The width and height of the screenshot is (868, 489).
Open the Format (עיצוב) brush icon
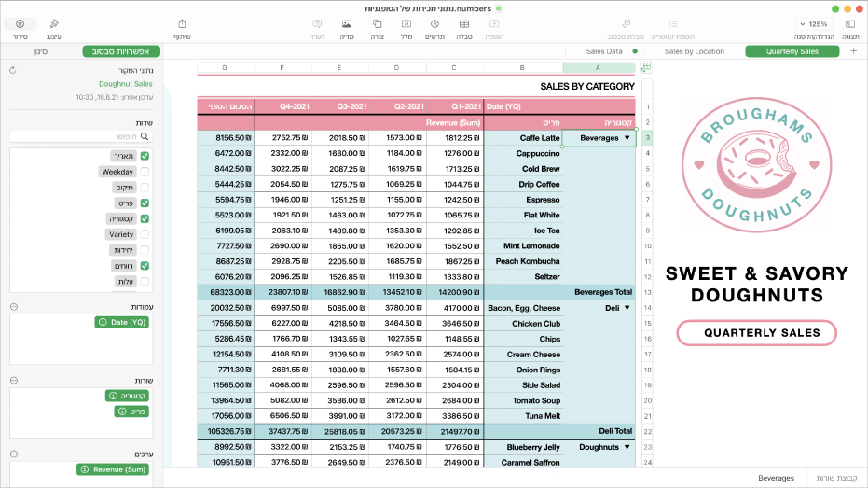pyautogui.click(x=54, y=24)
